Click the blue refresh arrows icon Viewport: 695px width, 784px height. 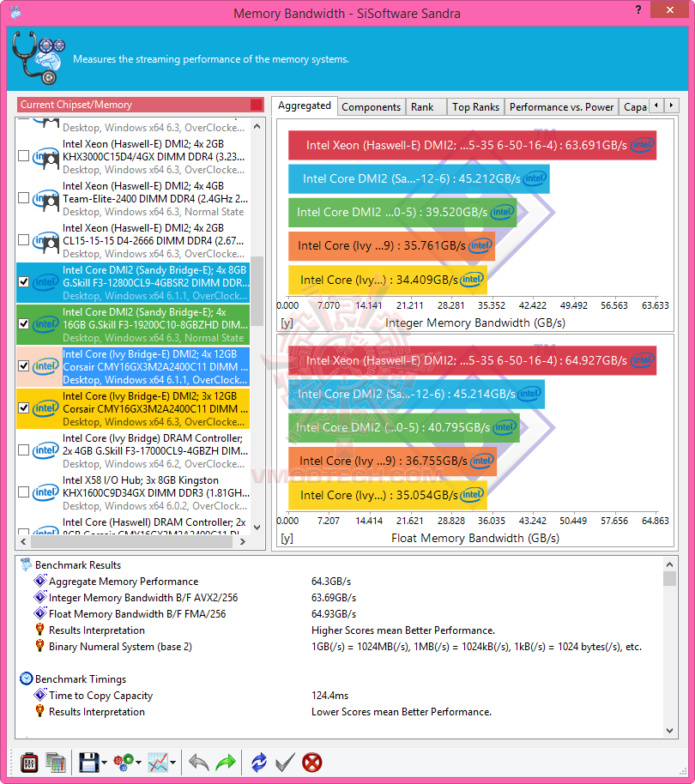[x=259, y=763]
